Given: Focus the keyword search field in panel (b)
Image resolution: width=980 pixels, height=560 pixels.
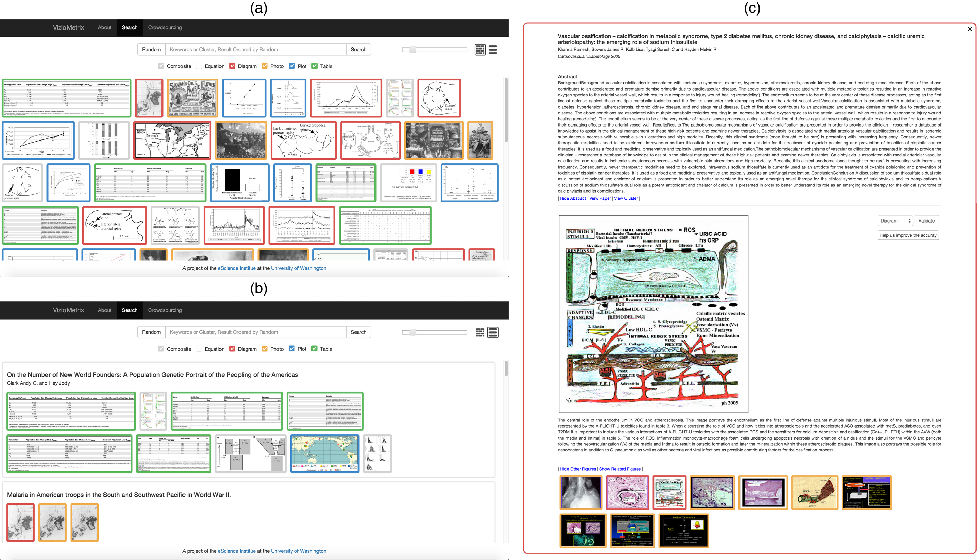Looking at the screenshot, I should 256,332.
